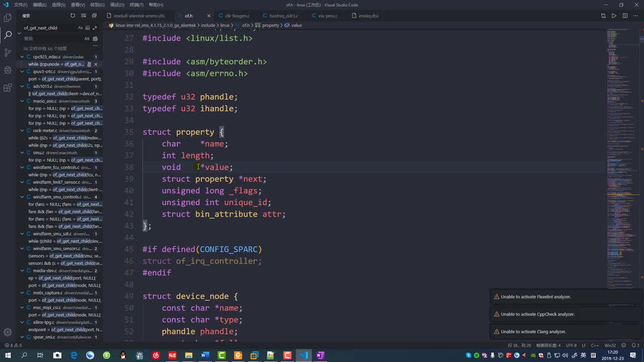Show more search details via ellipsis
Image resolution: width=644 pixels, height=362 pixels.
(95, 46)
